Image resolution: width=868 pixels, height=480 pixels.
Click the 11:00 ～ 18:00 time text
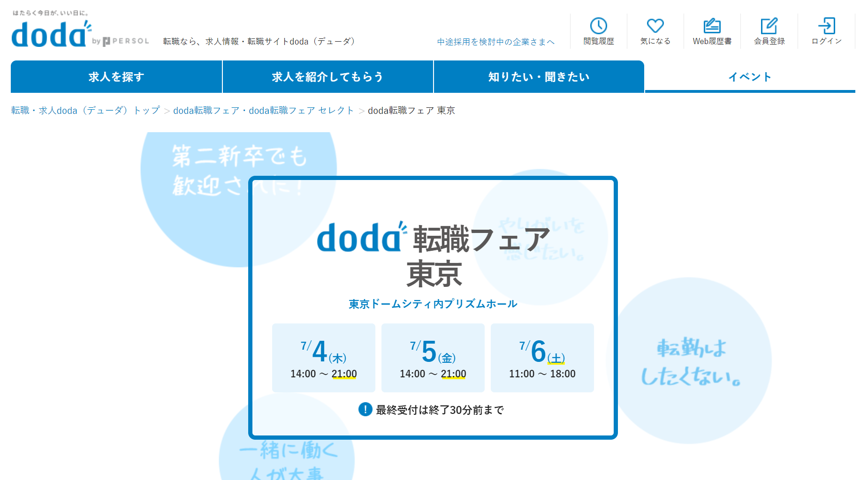tap(542, 374)
